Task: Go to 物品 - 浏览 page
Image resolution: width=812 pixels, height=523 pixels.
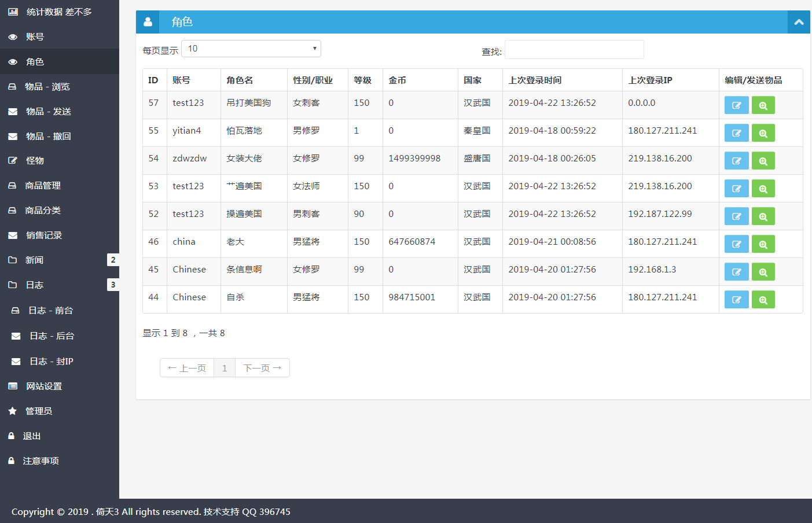Action: pyautogui.click(x=59, y=87)
